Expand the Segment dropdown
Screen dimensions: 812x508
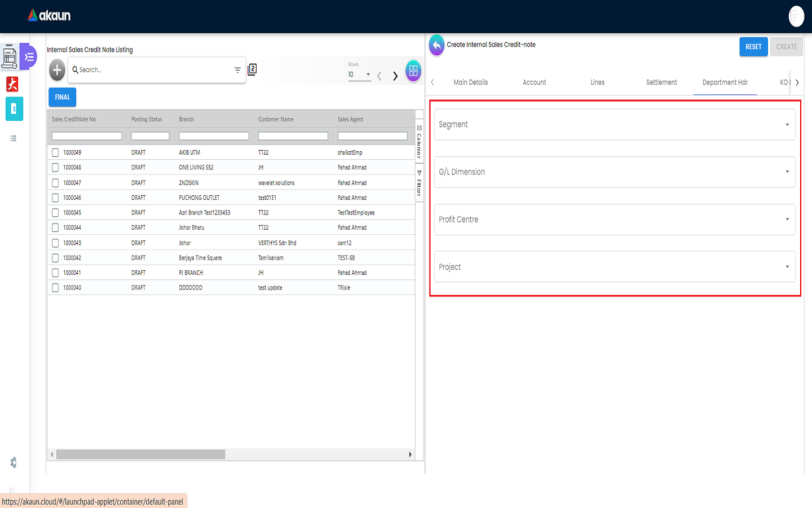click(615, 125)
